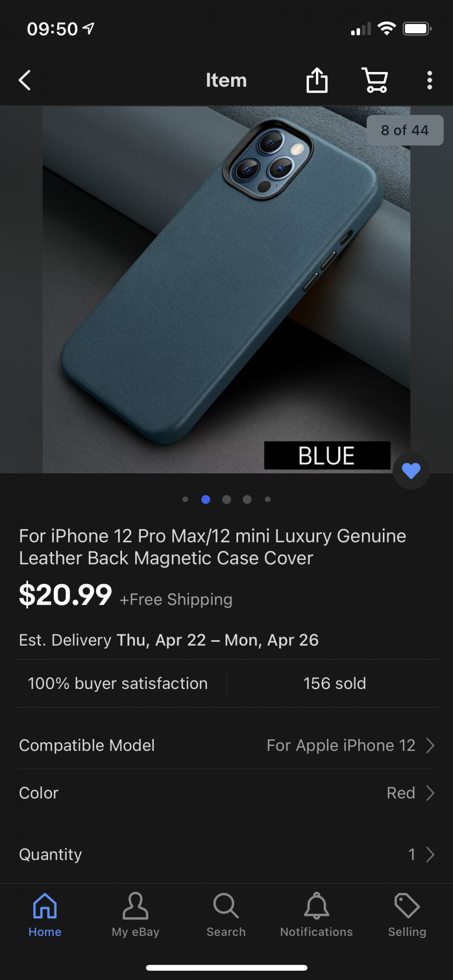This screenshot has height=980, width=453.
Task: Switch to the My eBay tab
Action: pyautogui.click(x=136, y=914)
